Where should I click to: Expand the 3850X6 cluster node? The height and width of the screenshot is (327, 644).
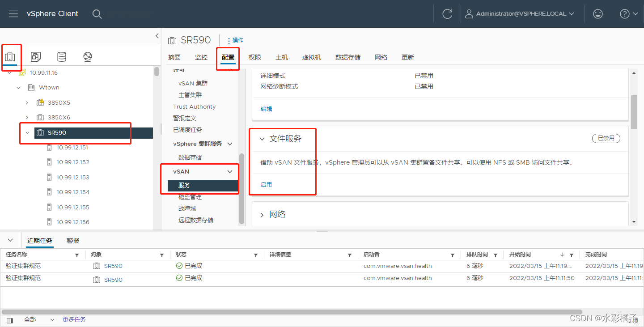point(27,118)
